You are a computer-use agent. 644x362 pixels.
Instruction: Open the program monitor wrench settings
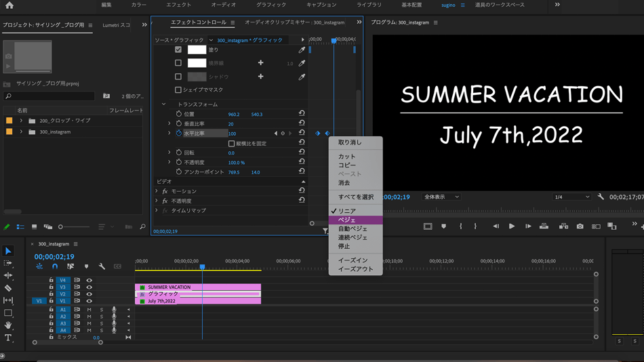click(x=601, y=197)
